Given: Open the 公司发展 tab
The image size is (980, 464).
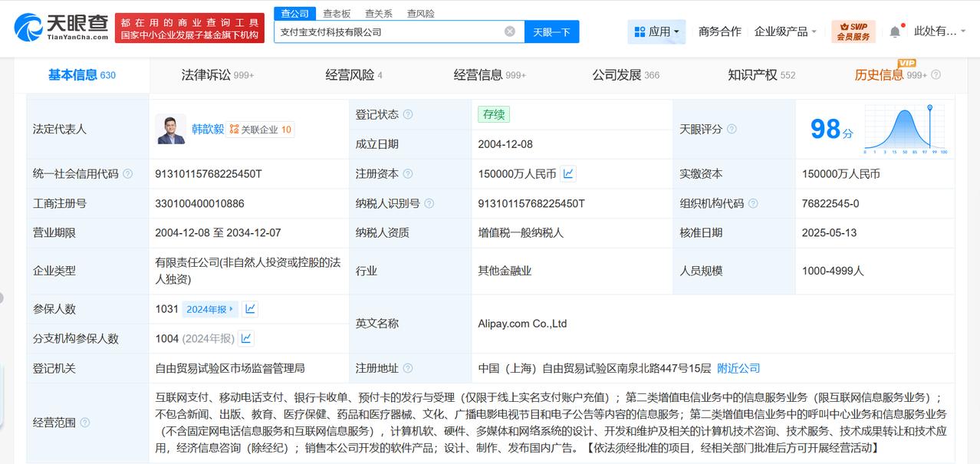Looking at the screenshot, I should 626,75.
